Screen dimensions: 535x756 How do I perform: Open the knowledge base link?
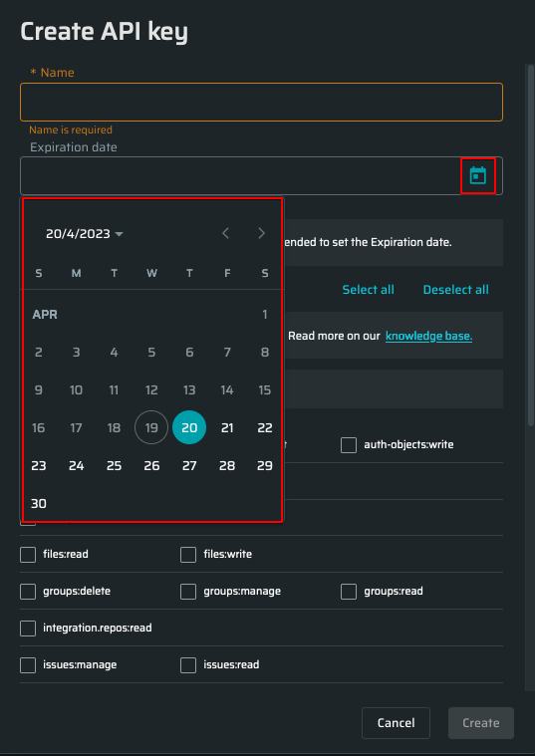coord(428,336)
